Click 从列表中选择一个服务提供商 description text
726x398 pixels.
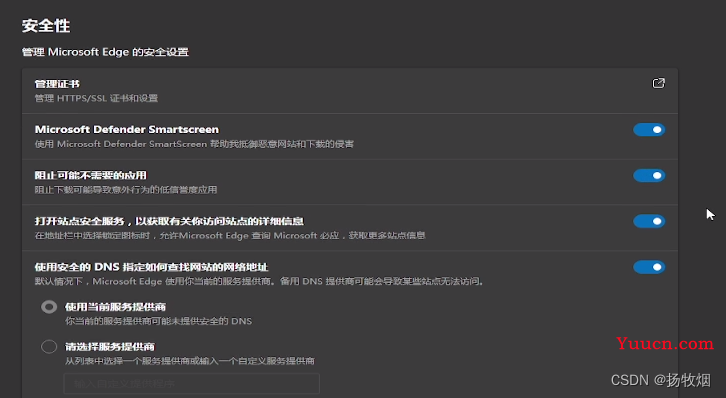tap(190, 361)
